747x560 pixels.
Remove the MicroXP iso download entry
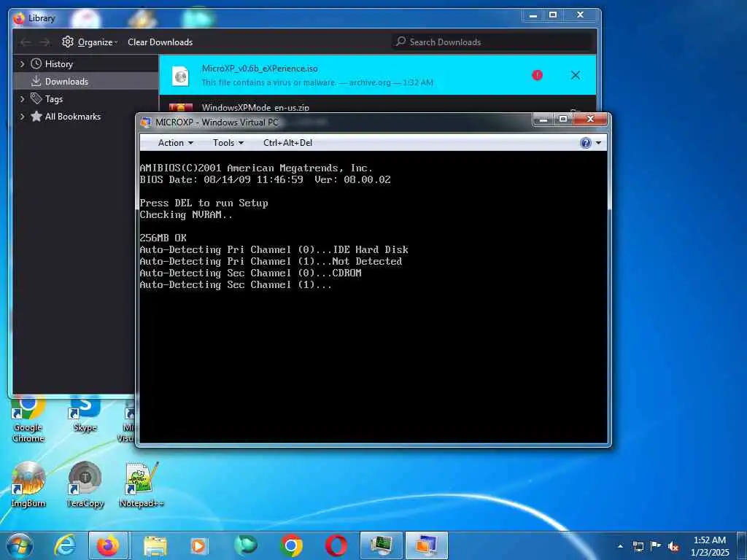click(576, 75)
